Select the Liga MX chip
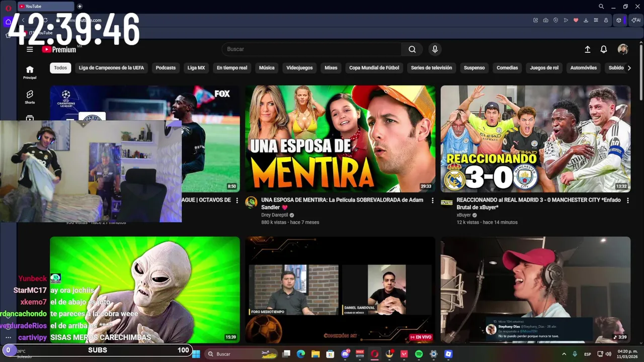The width and height of the screenshot is (644, 362). point(196,68)
